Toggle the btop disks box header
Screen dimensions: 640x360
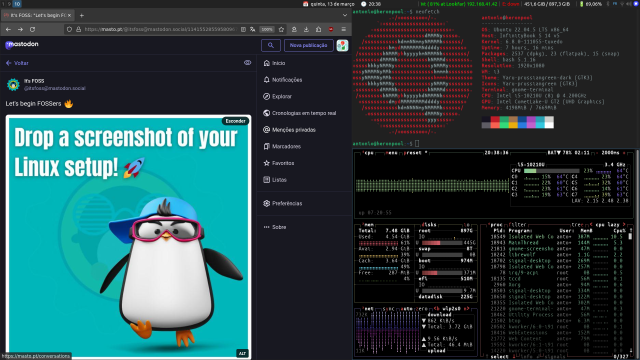tap(429, 224)
